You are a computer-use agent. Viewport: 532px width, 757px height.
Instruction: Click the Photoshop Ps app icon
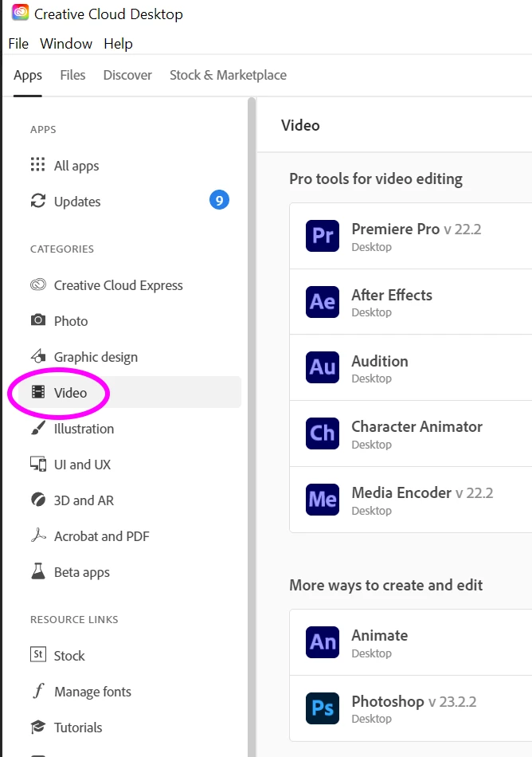pos(323,708)
